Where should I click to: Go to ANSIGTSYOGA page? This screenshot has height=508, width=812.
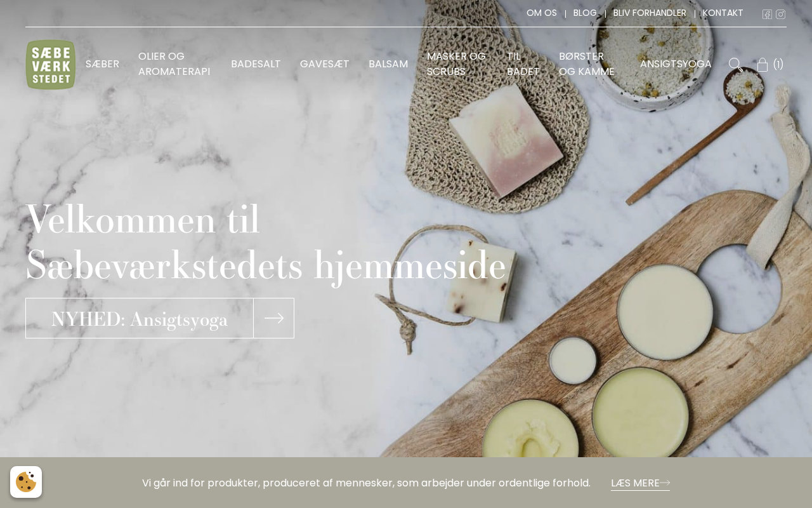click(x=676, y=64)
